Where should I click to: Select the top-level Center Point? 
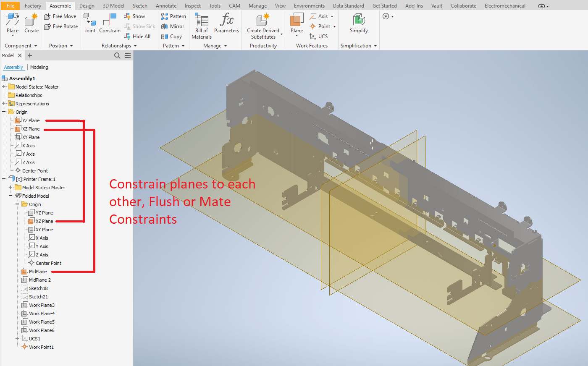coord(31,171)
